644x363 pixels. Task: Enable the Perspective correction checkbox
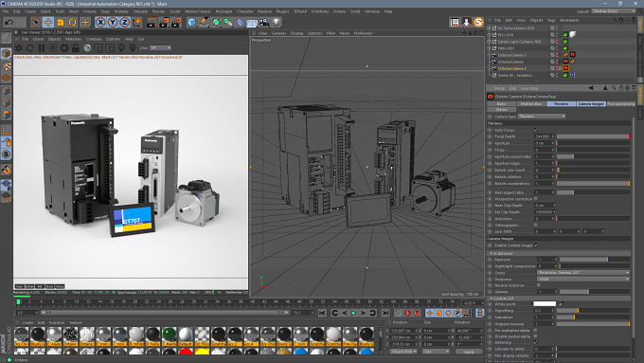[x=536, y=199]
